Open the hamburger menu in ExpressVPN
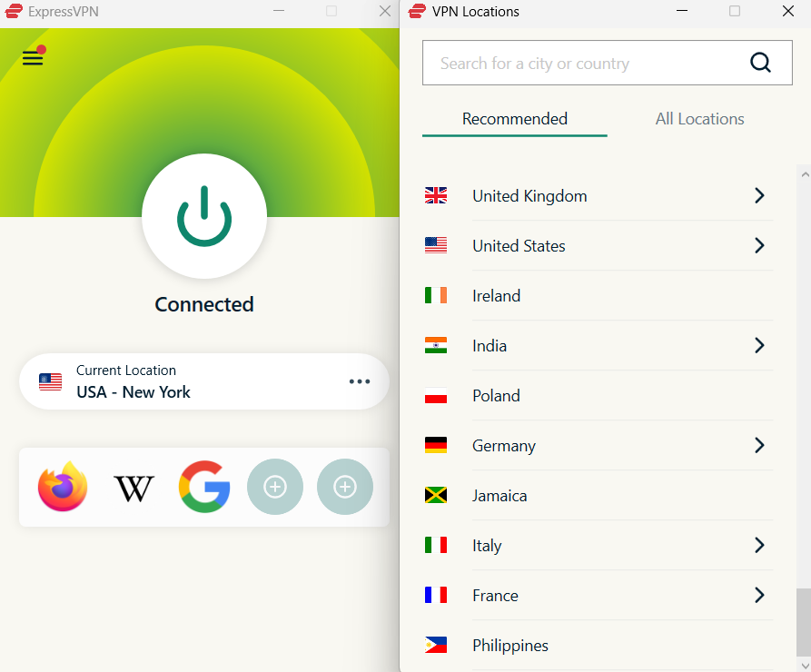This screenshot has width=811, height=672. point(33,56)
